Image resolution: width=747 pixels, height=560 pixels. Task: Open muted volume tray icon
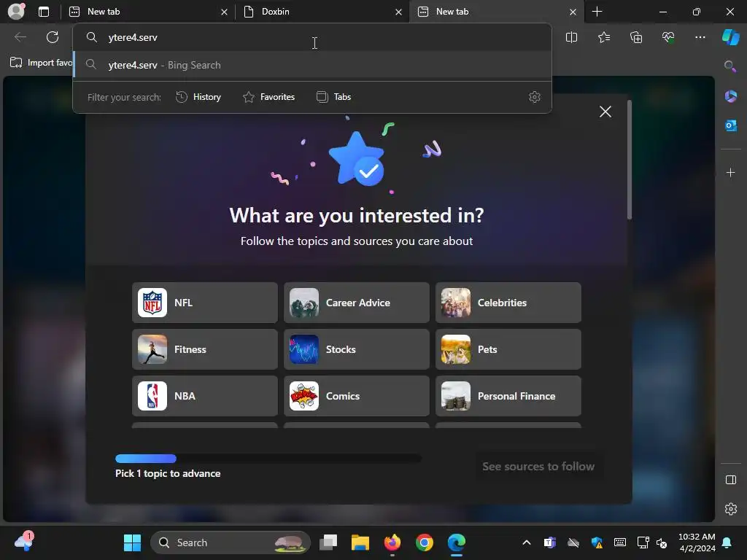tap(662, 542)
